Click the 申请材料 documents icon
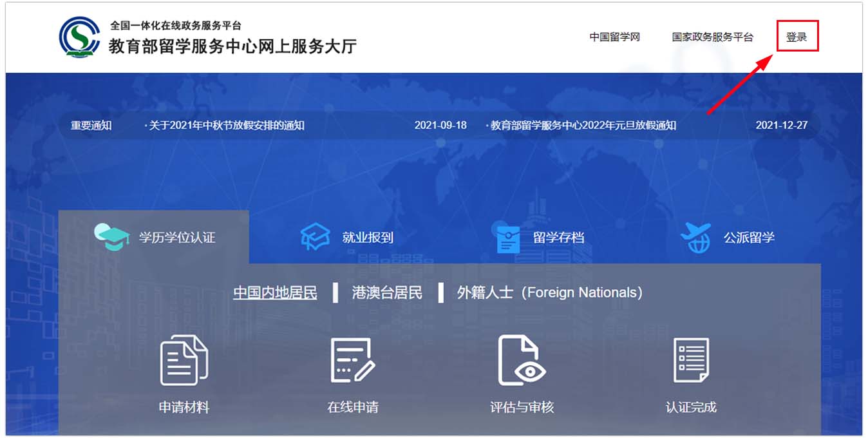Image resolution: width=868 pixels, height=438 pixels. [184, 360]
